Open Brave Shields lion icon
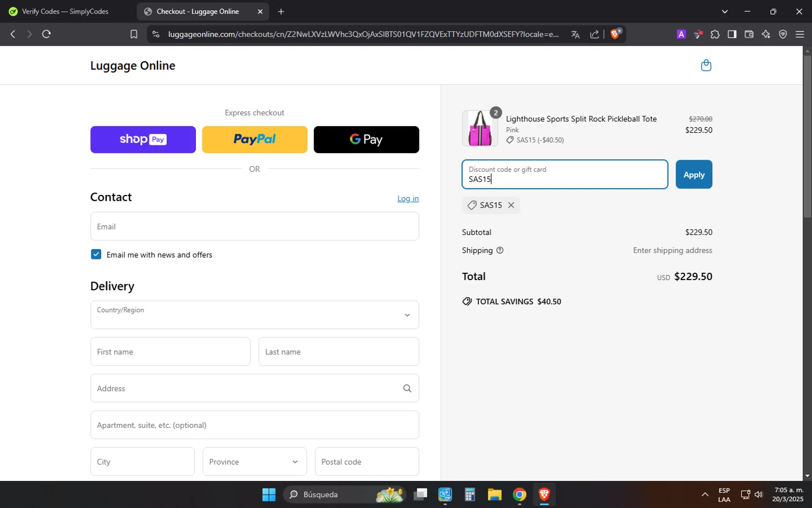 click(x=615, y=34)
